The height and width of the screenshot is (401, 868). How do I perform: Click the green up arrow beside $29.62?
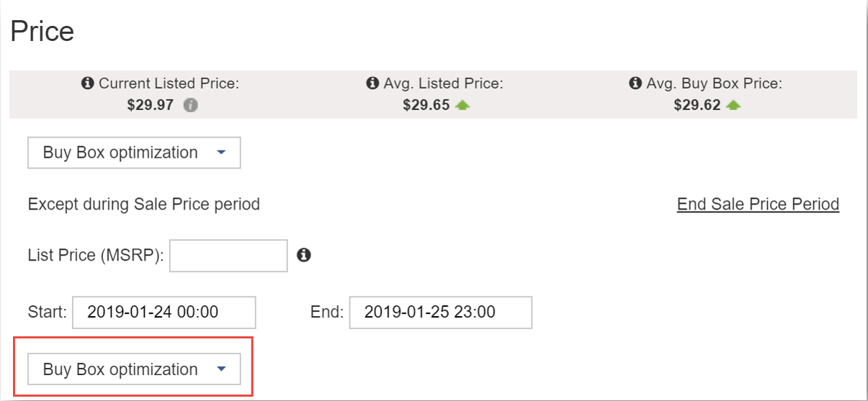coord(733,105)
